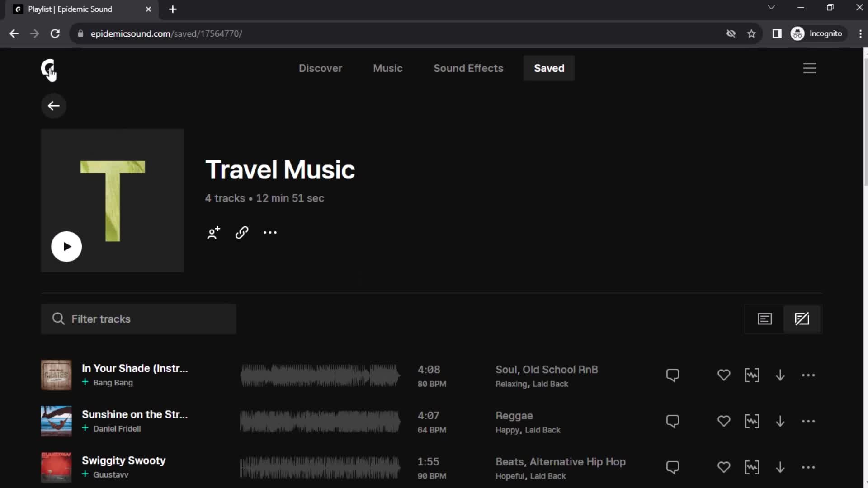The height and width of the screenshot is (488, 868).
Task: Click the 'Swiggity Swooty' track thumbnail
Action: (x=56, y=467)
